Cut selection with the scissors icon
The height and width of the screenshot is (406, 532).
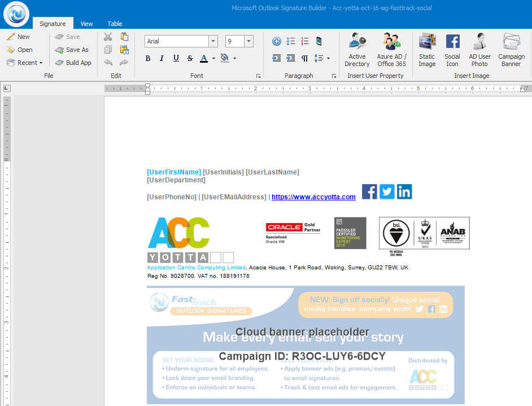(x=108, y=37)
